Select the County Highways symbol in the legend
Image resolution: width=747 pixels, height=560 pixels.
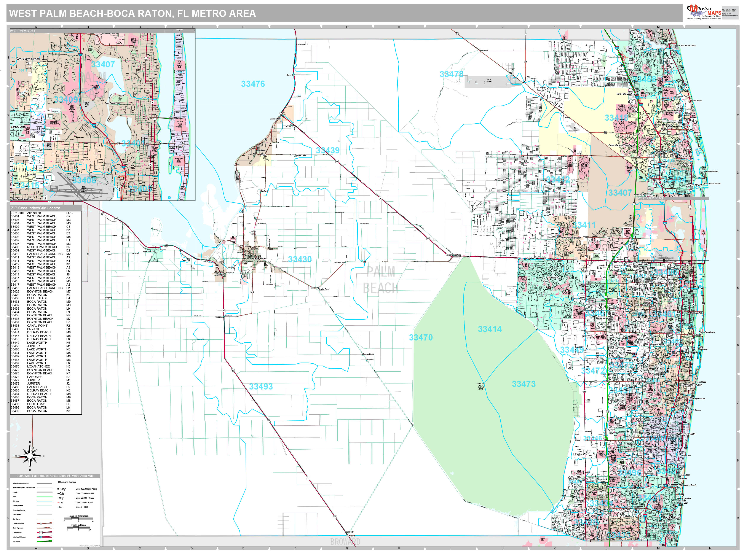tap(41, 523)
